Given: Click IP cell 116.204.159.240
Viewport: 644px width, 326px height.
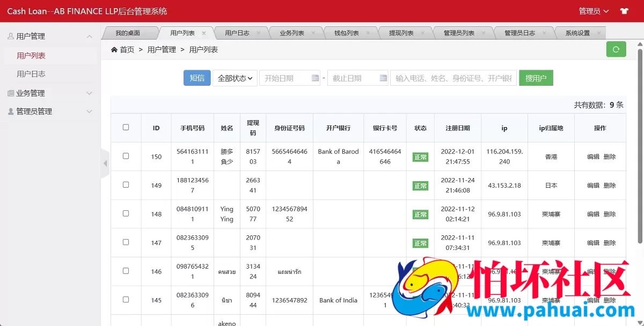Looking at the screenshot, I should tap(504, 157).
